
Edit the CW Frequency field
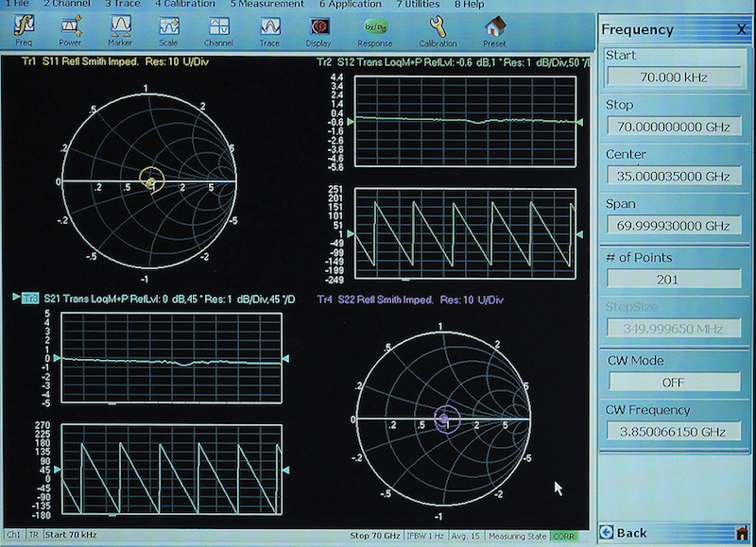(674, 432)
